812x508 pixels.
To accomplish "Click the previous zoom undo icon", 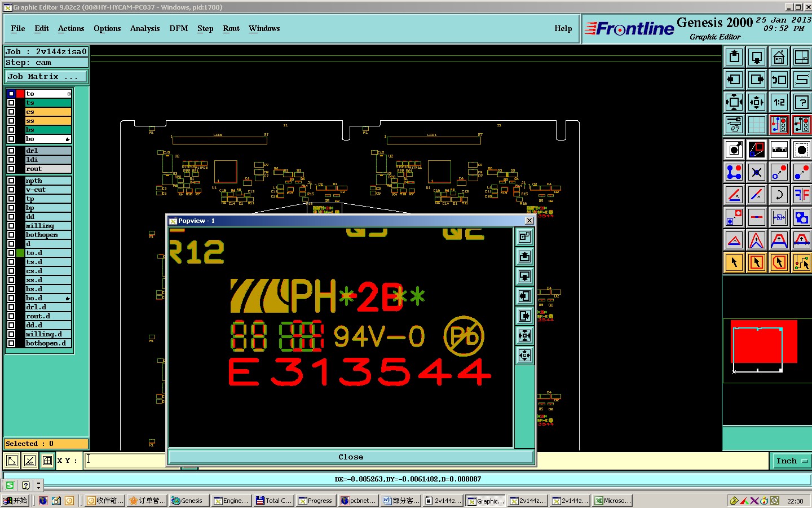I will click(x=779, y=80).
